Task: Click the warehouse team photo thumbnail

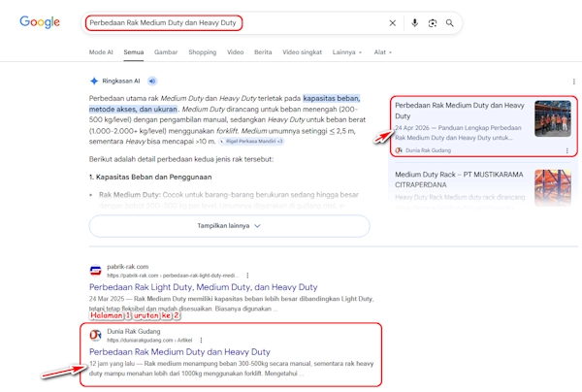Action: click(553, 118)
